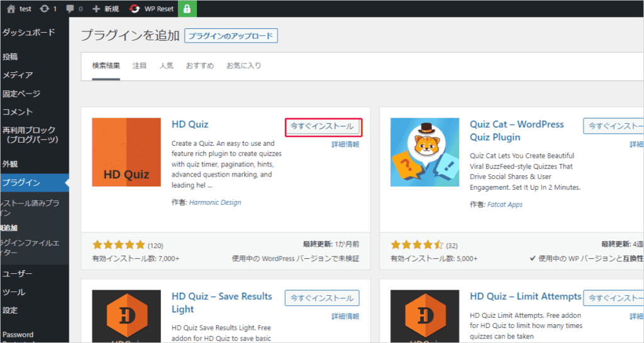Open 投稿 in the sidebar
644x343 pixels.
10,57
